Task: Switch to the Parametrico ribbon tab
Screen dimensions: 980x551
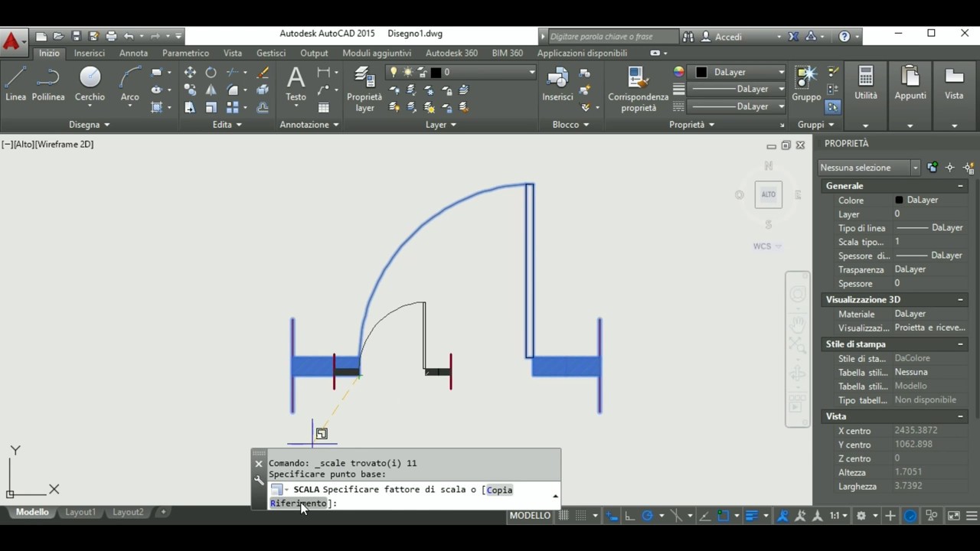Action: click(185, 53)
